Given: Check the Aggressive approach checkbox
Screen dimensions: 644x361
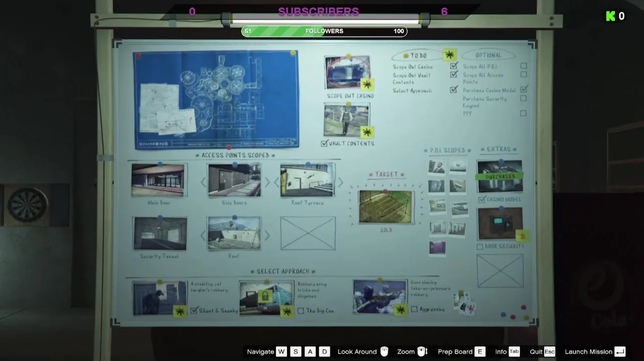Looking at the screenshot, I should click(x=414, y=309).
